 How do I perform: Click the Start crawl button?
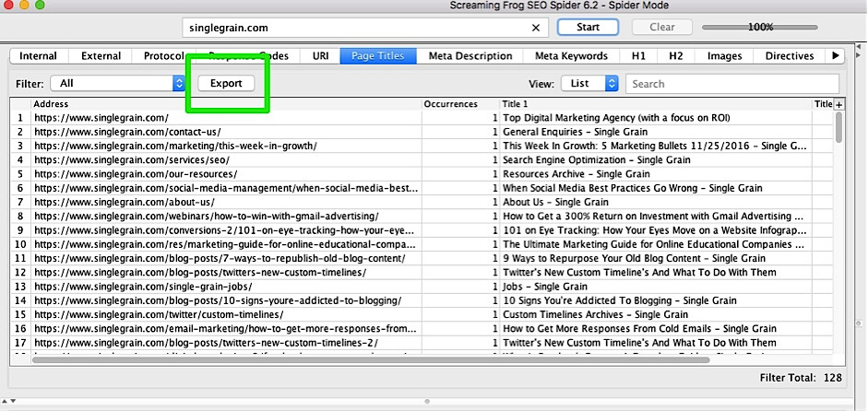pos(588,28)
